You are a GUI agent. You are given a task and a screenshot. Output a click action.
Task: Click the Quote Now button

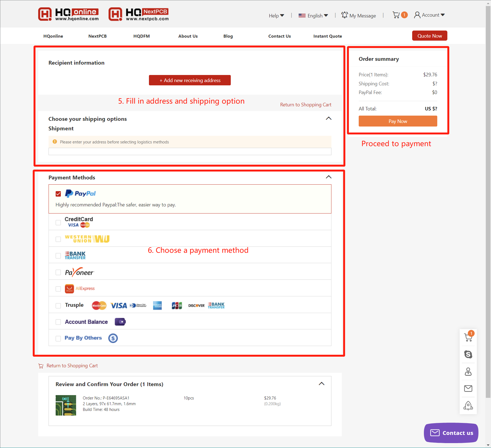430,36
